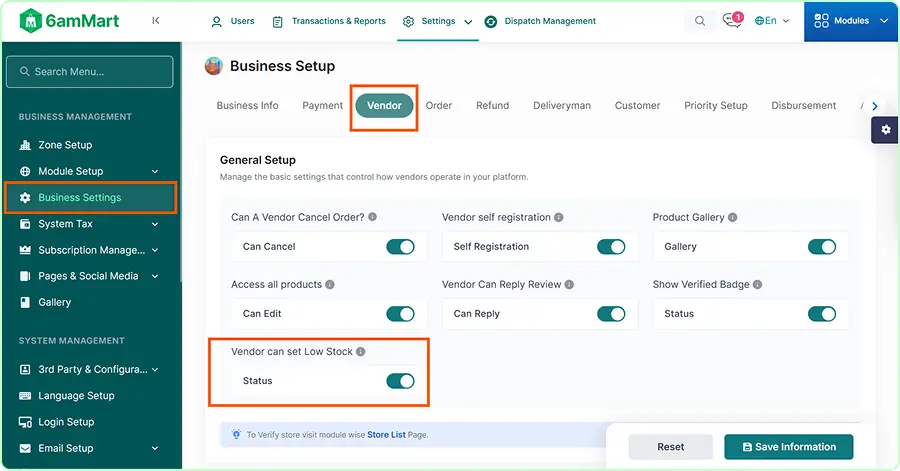Toggle the Can Edit switch

pos(400,314)
